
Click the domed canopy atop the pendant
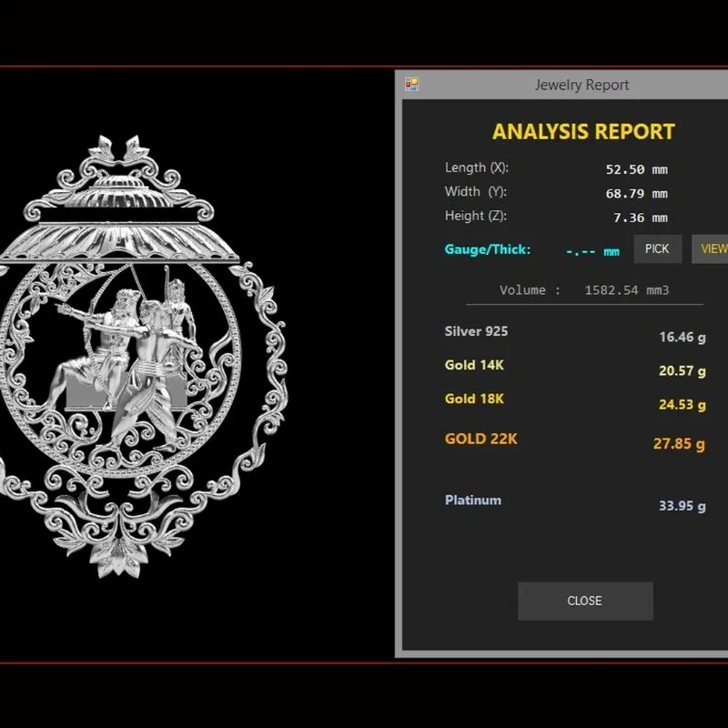[x=119, y=190]
